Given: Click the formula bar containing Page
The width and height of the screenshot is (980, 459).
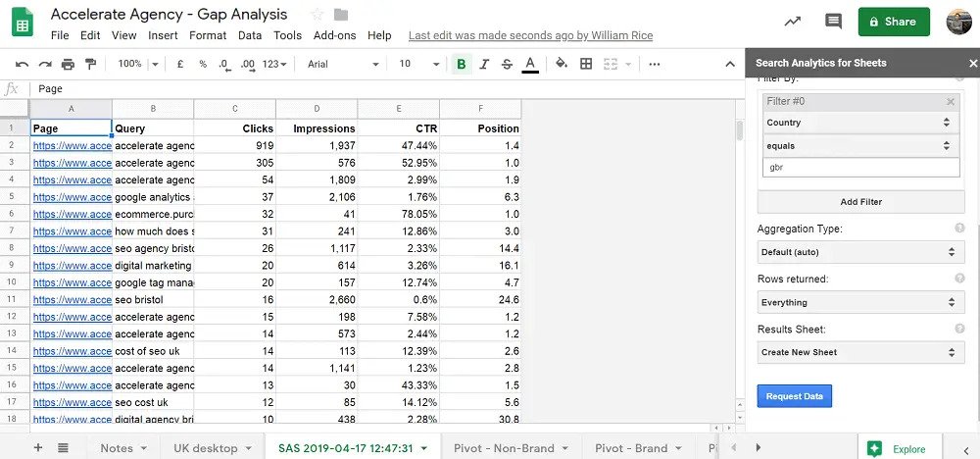Looking at the screenshot, I should [x=387, y=89].
